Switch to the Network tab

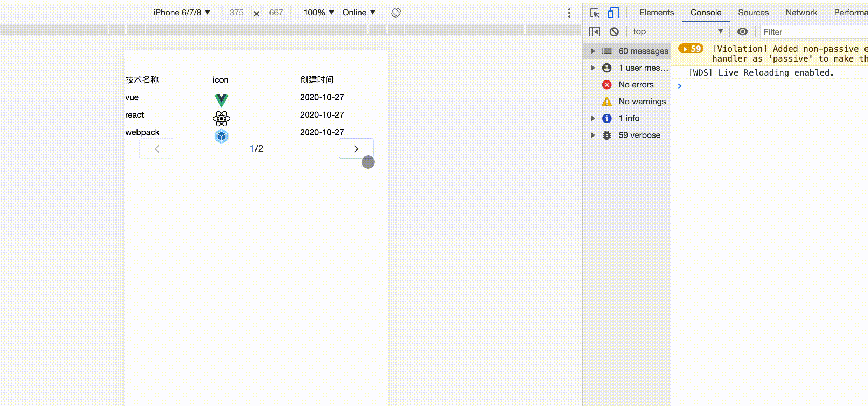click(801, 13)
